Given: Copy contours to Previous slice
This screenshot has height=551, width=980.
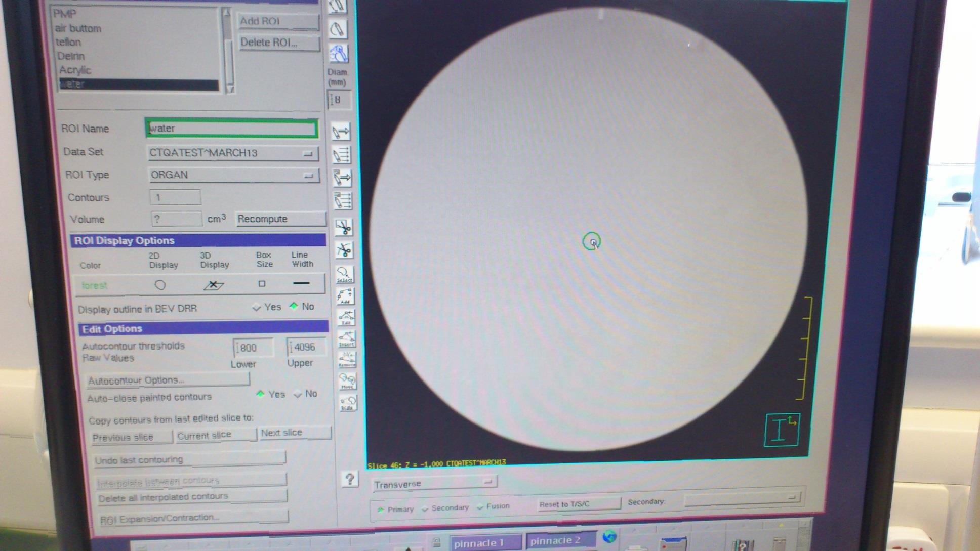Looking at the screenshot, I should [131, 437].
